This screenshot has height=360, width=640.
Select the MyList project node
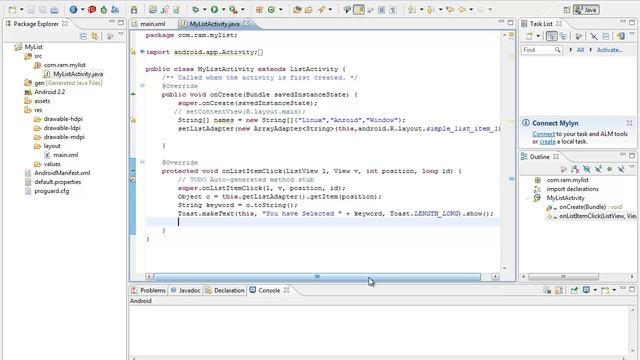click(33, 47)
